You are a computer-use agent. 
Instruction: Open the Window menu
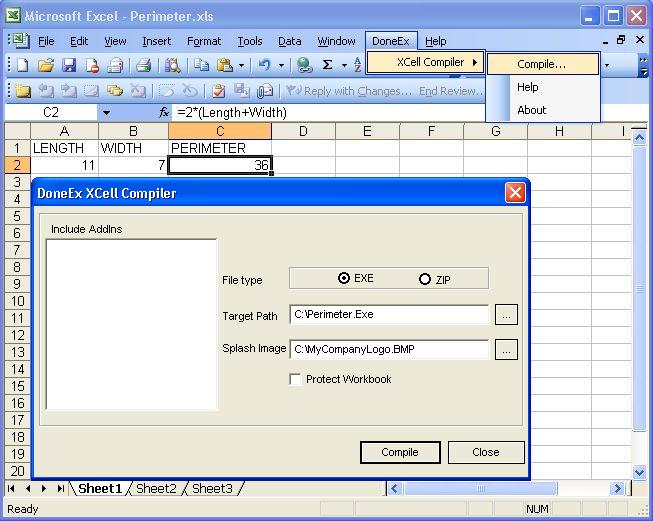(336, 41)
